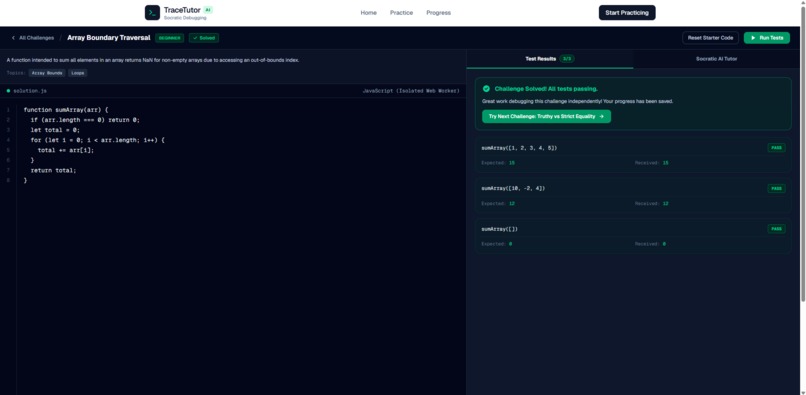
Task: Go back to All Challenges
Action: coord(32,38)
